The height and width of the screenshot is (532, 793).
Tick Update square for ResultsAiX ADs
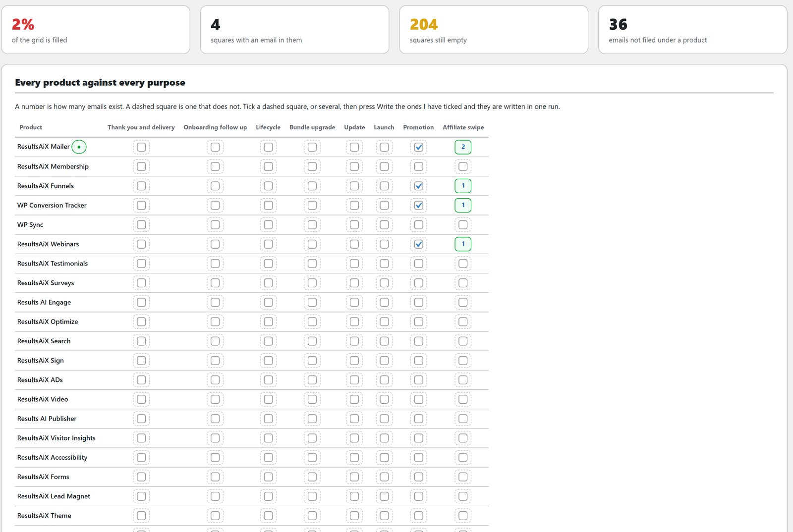(354, 380)
